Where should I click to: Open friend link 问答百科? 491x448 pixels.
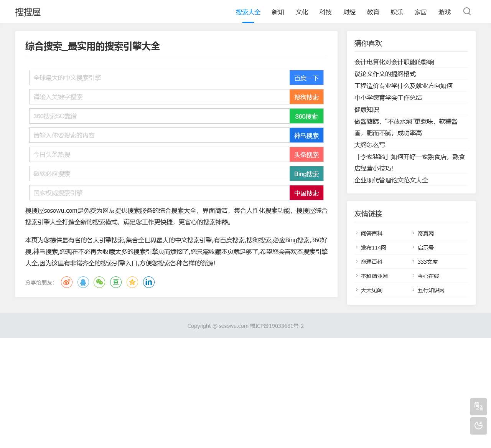point(372,233)
